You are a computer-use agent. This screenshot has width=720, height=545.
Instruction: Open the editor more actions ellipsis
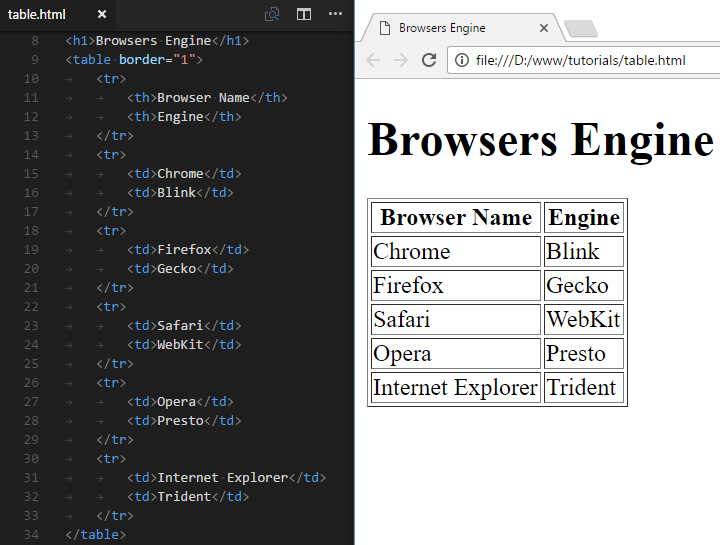tap(335, 14)
